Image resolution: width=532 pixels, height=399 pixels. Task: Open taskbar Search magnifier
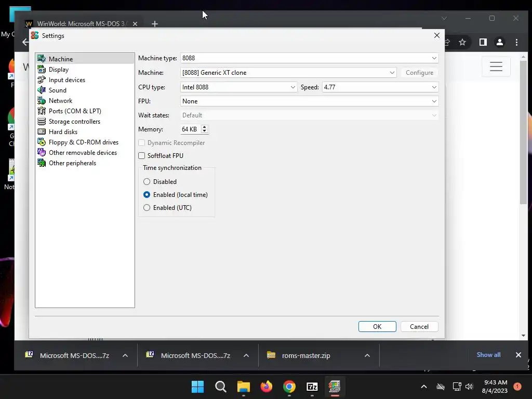pos(220,387)
